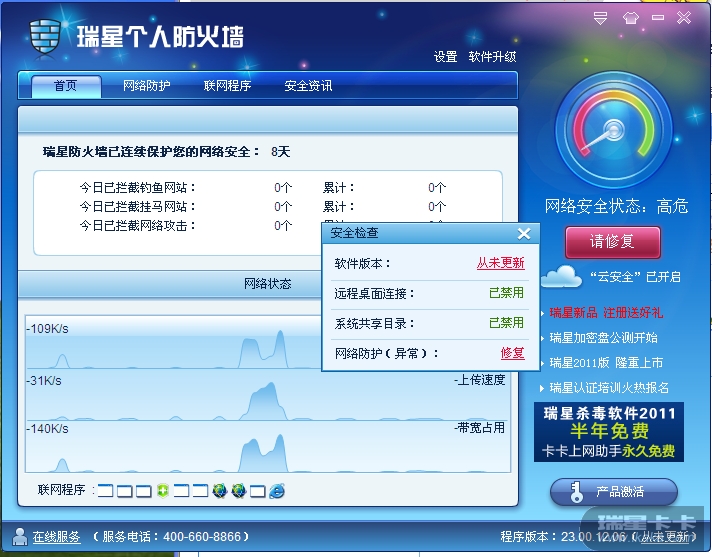
Task: Switch to the 首页 tab
Action: tap(66, 86)
